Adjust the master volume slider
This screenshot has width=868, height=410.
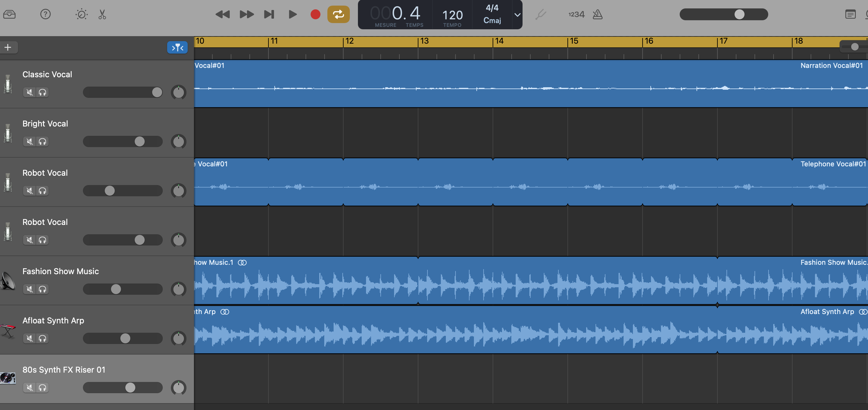724,14
